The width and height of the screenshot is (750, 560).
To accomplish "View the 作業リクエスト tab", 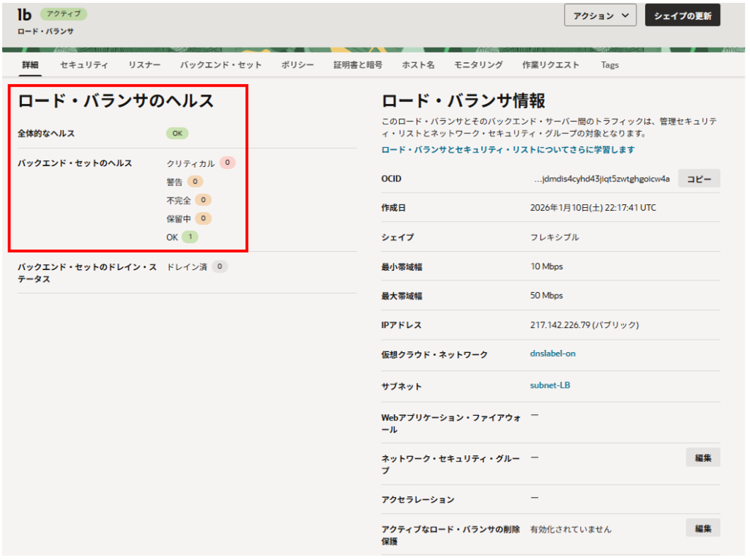I will pyautogui.click(x=550, y=65).
